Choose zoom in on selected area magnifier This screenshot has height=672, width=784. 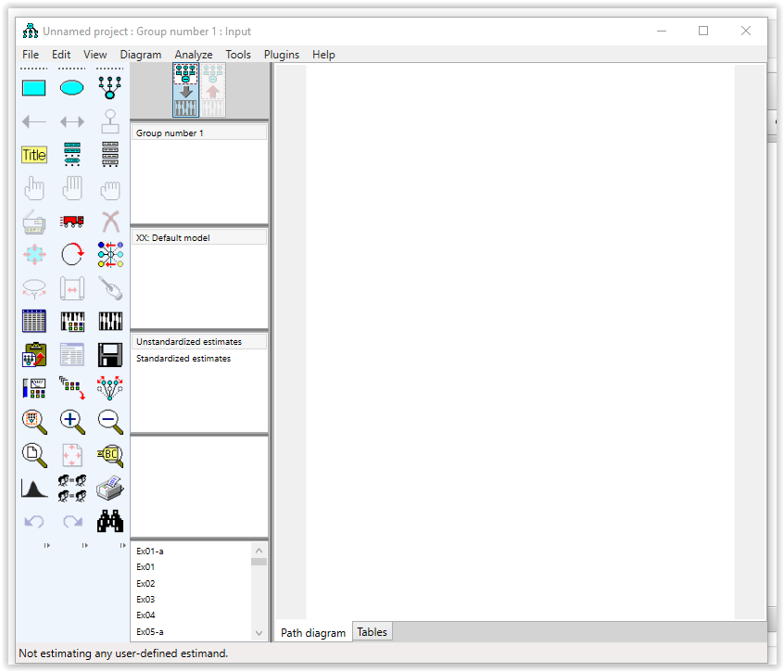point(34,422)
